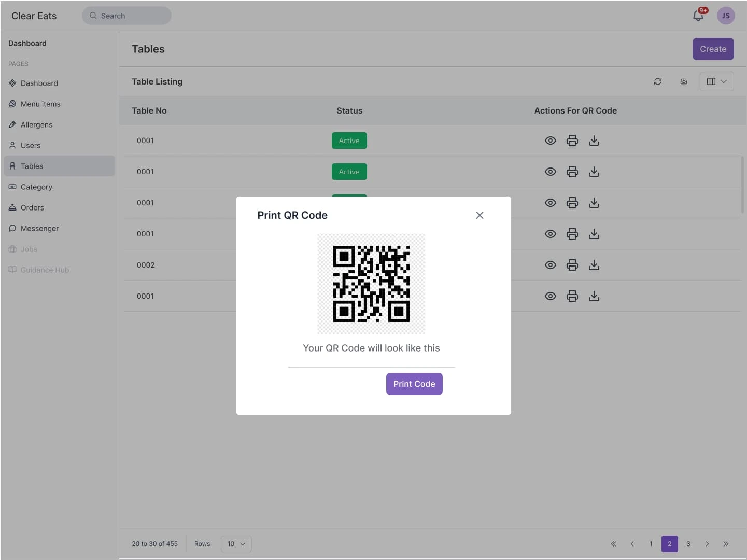Click the Print Code button
This screenshot has width=747, height=560.
click(414, 384)
